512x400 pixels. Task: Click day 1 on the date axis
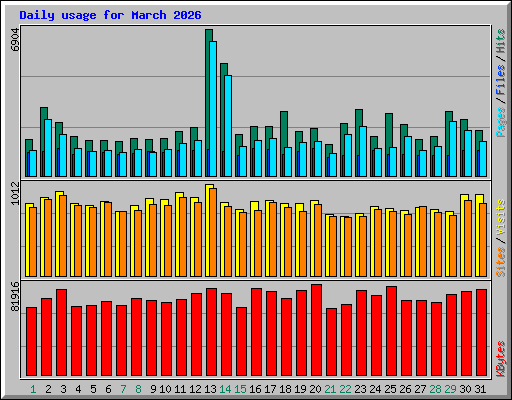(33, 389)
